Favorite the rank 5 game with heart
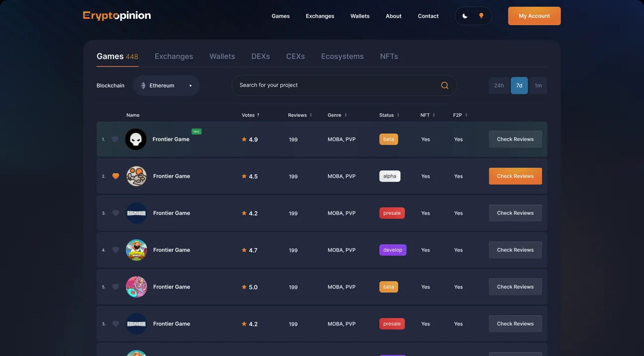Viewport: 644px width, 356px height. pos(116,287)
